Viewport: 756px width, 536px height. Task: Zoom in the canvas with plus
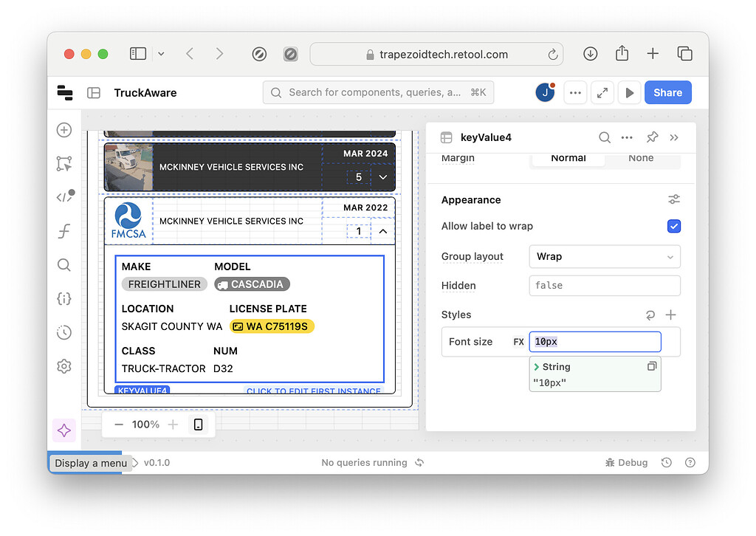[173, 425]
